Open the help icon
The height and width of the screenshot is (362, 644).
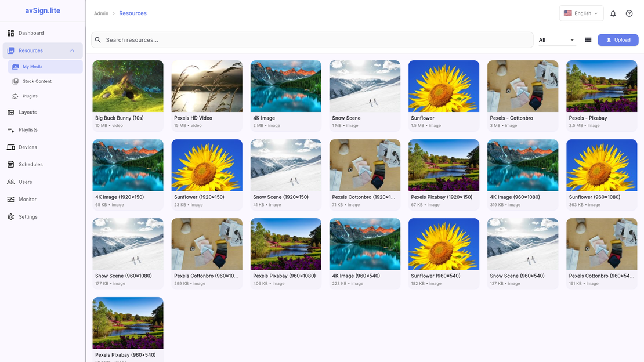click(629, 13)
